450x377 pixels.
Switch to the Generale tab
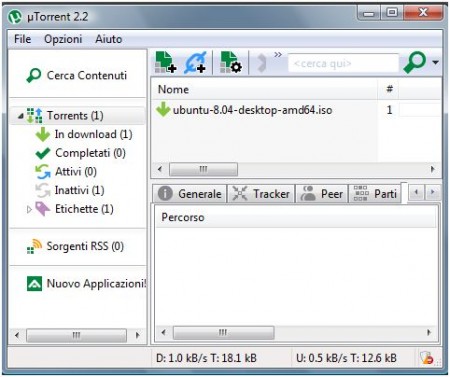(190, 193)
